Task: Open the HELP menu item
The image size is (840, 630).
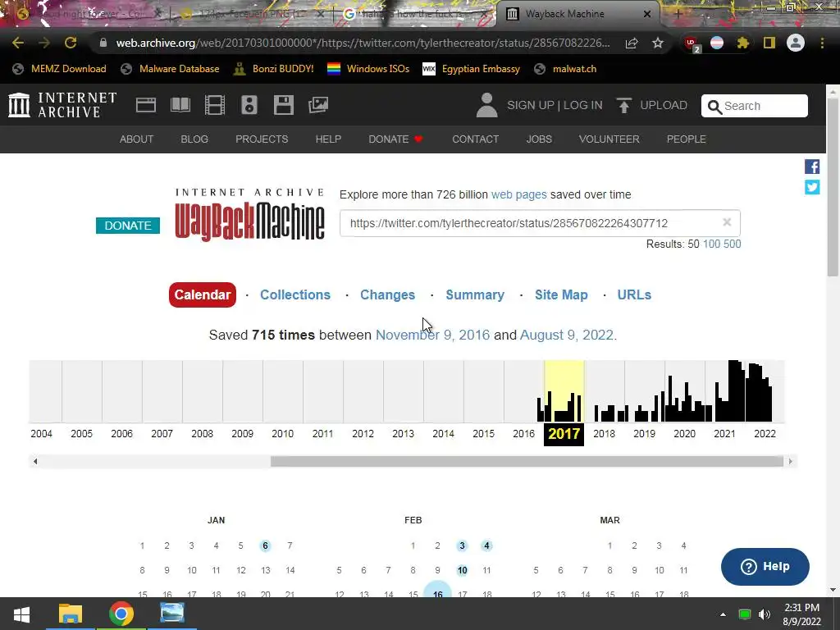Action: click(x=328, y=139)
